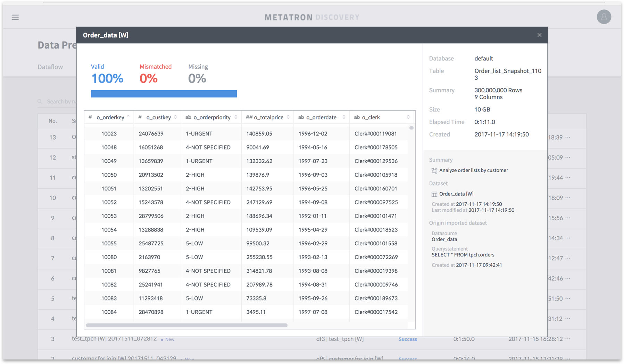The height and width of the screenshot is (364, 624).
Task: Open more options for background row 5
Action: 568,298
